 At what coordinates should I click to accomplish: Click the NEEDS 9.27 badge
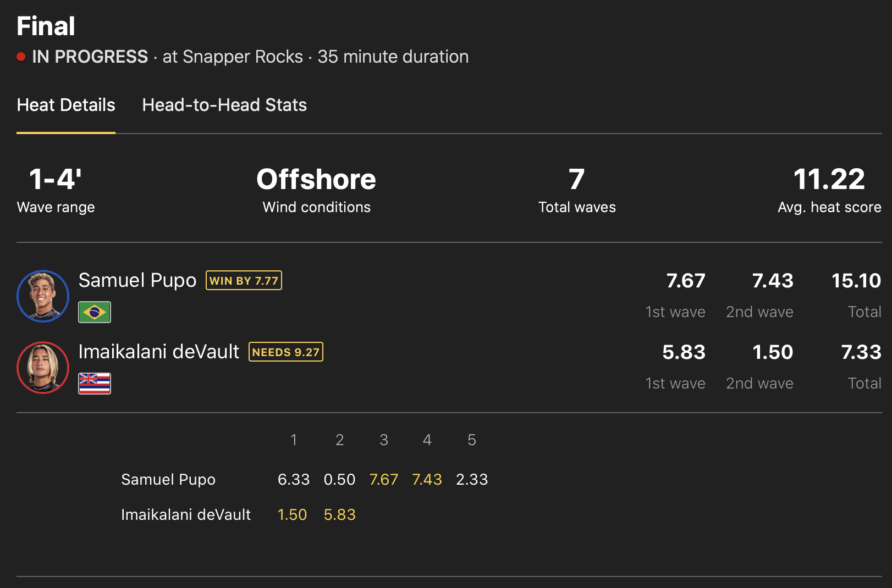pos(286,352)
